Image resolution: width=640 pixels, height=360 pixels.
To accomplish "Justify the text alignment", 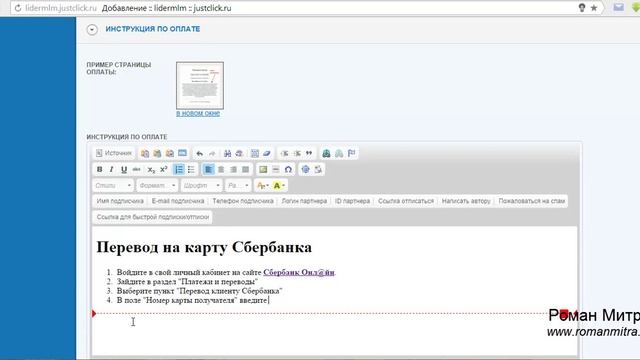I will coord(245,169).
